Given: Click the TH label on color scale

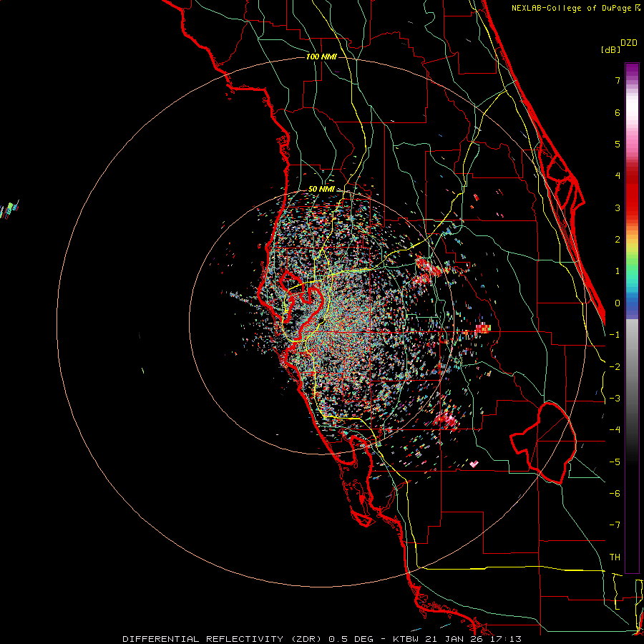Looking at the screenshot, I should [615, 557].
